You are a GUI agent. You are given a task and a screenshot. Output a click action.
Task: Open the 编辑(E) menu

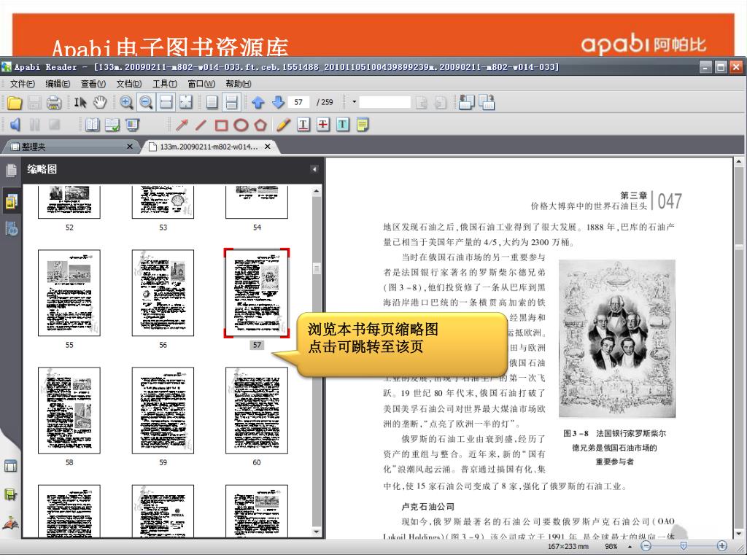coord(58,84)
